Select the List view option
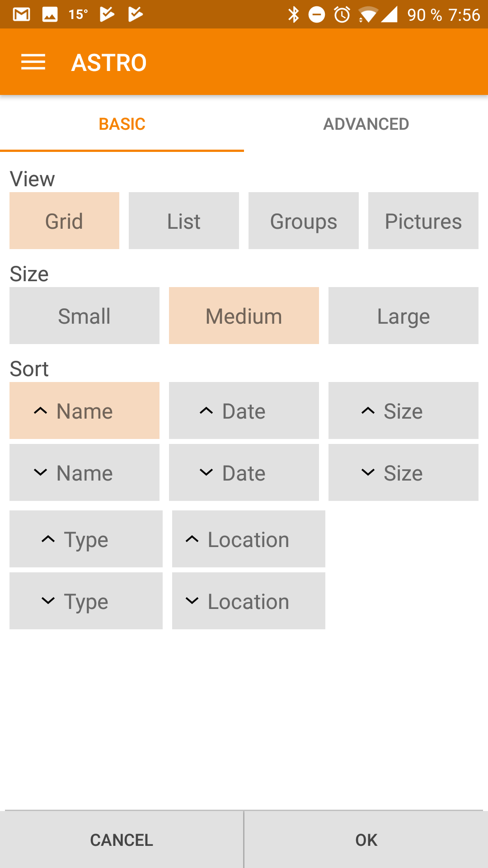This screenshot has height=868, width=488. [184, 221]
